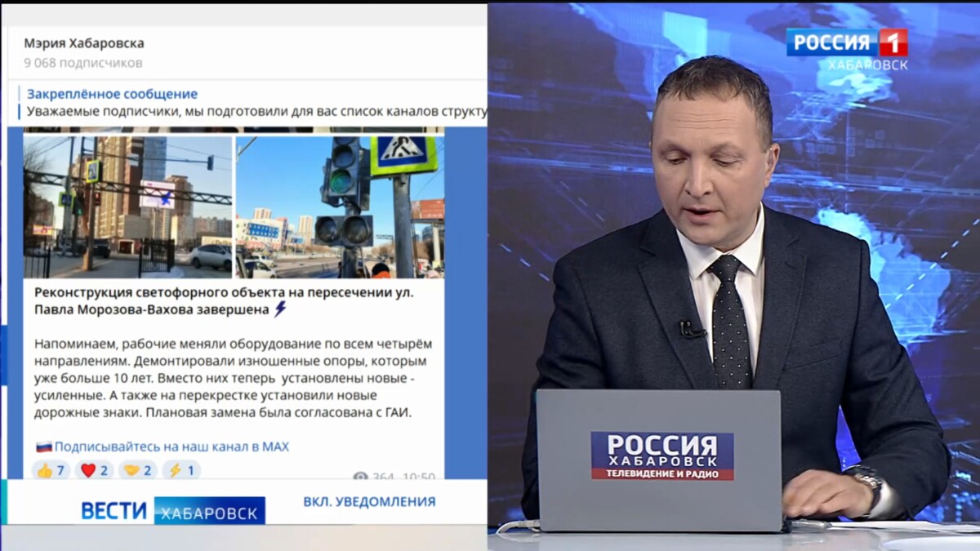Click the lightning bolt reaction with 1 vote
Image resolution: width=980 pixels, height=551 pixels.
[x=180, y=470]
